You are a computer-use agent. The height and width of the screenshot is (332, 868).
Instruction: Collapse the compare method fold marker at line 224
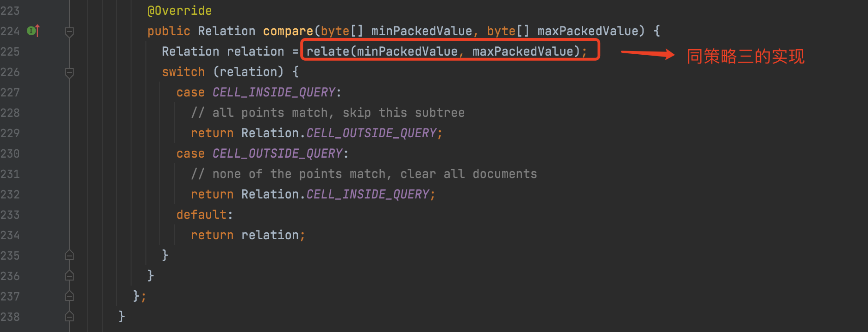pos(69,32)
